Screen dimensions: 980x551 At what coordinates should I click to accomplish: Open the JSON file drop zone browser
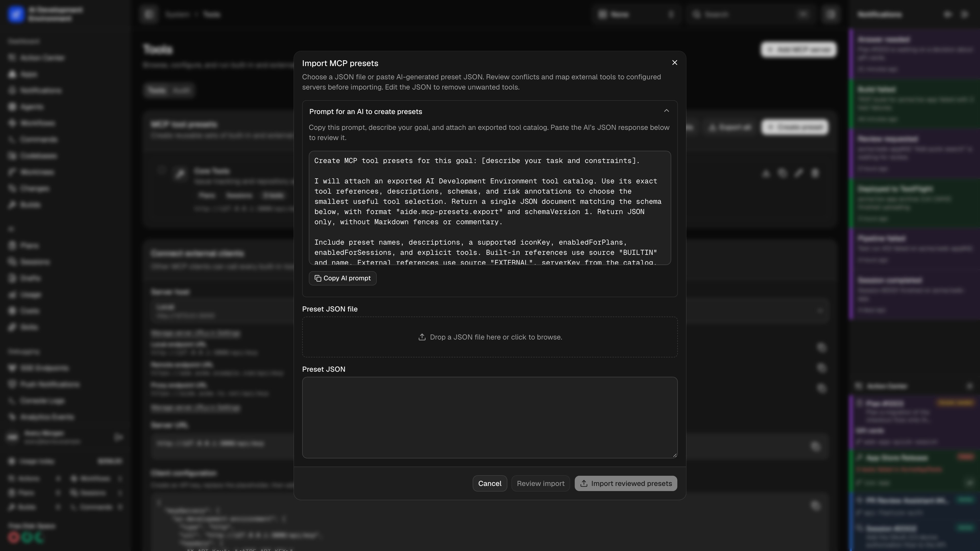point(490,337)
